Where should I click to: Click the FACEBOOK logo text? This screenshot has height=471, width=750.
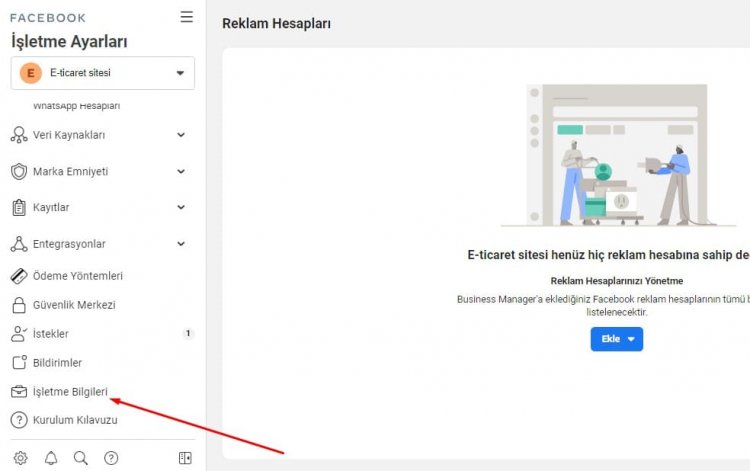coord(48,18)
